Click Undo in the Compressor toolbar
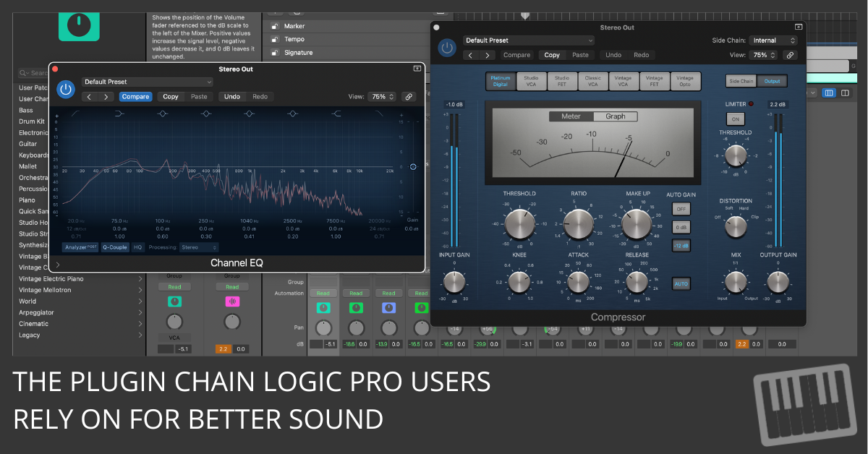 (613, 55)
